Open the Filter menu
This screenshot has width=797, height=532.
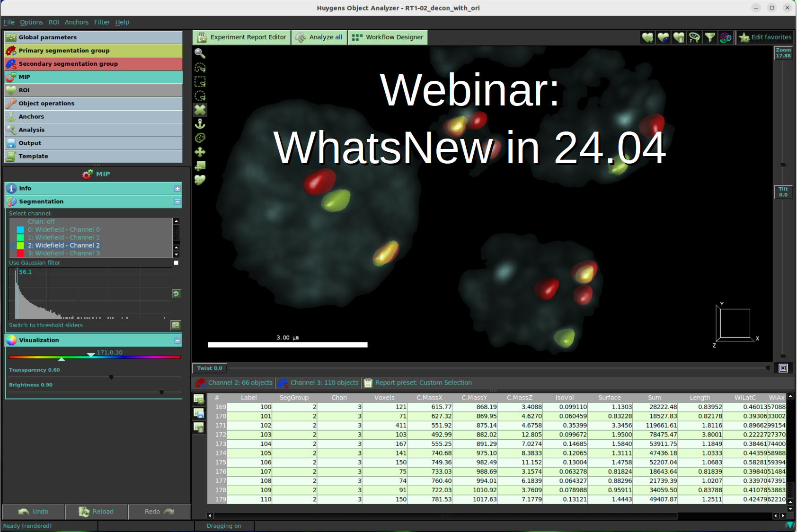(x=102, y=22)
